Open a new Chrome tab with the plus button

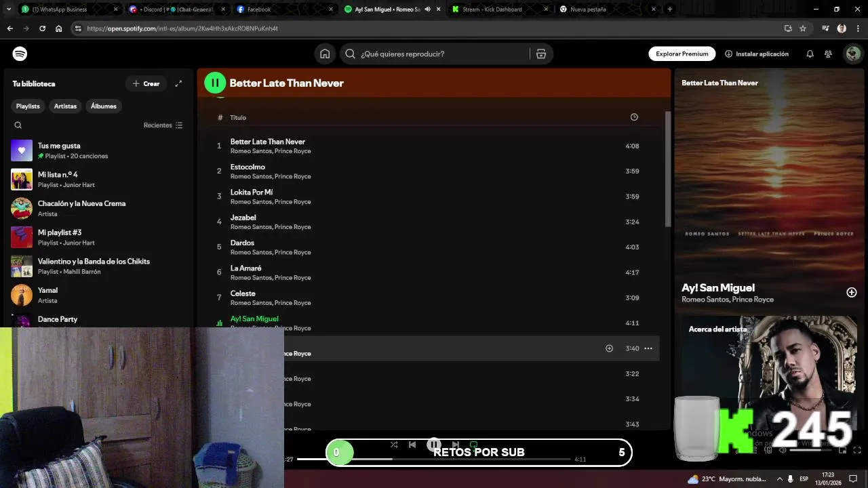670,9
